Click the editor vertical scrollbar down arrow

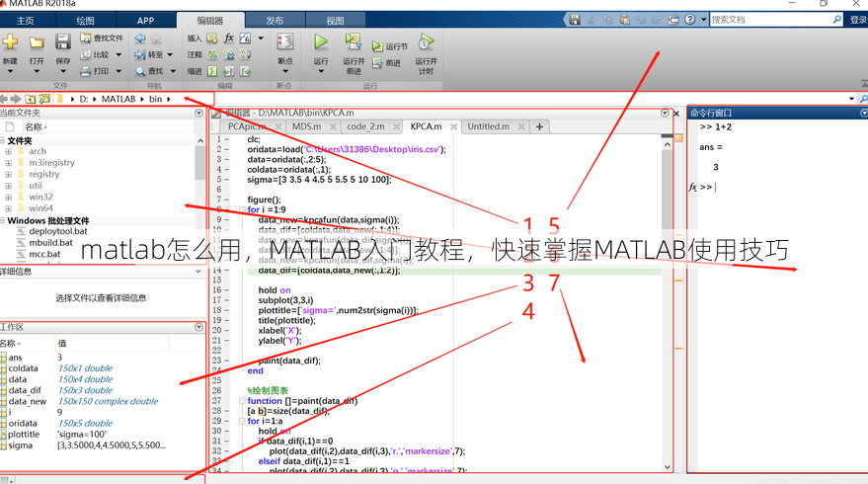click(x=668, y=467)
